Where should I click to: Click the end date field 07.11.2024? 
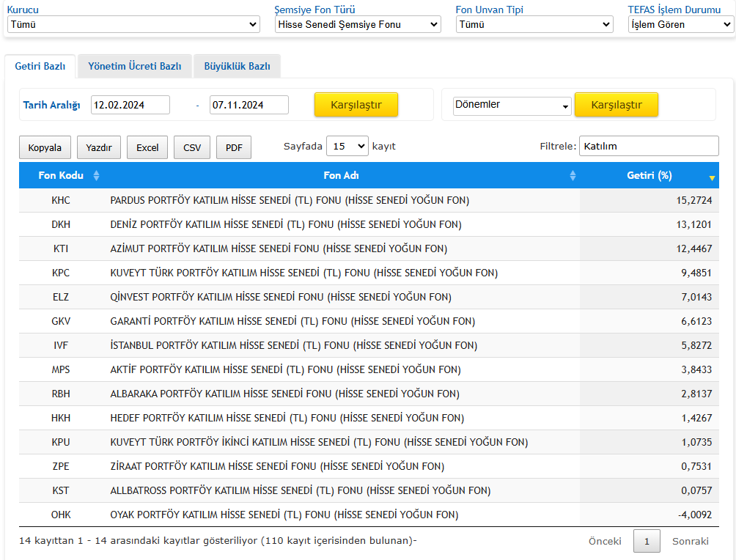pos(249,105)
